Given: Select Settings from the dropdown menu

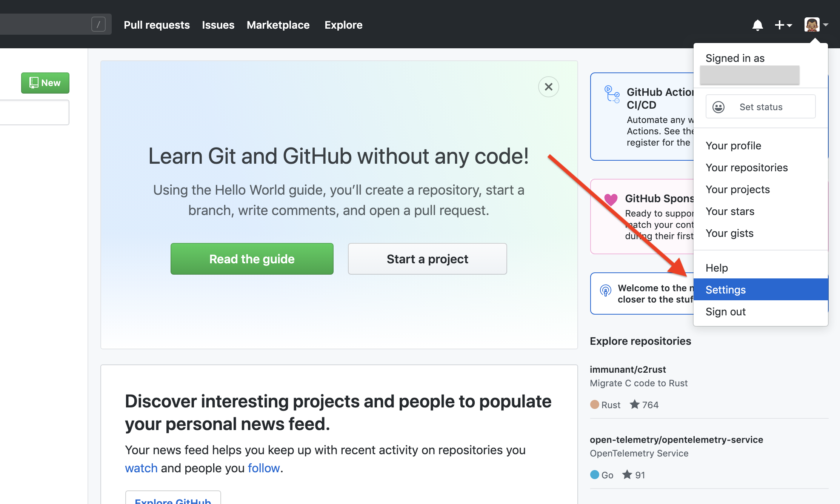Looking at the screenshot, I should coord(726,289).
